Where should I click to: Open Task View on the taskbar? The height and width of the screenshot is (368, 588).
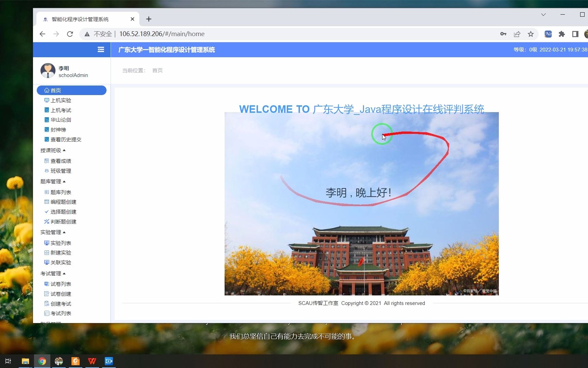pyautogui.click(x=8, y=361)
